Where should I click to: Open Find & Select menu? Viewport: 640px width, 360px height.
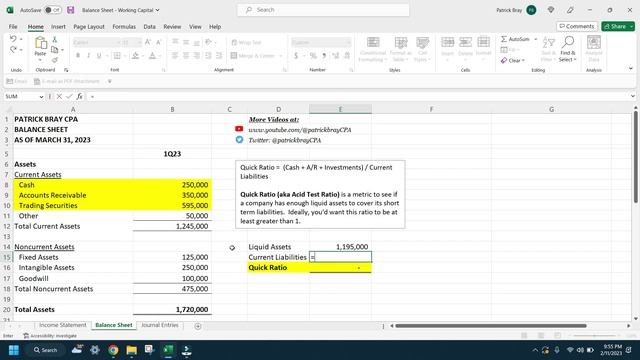(568, 49)
